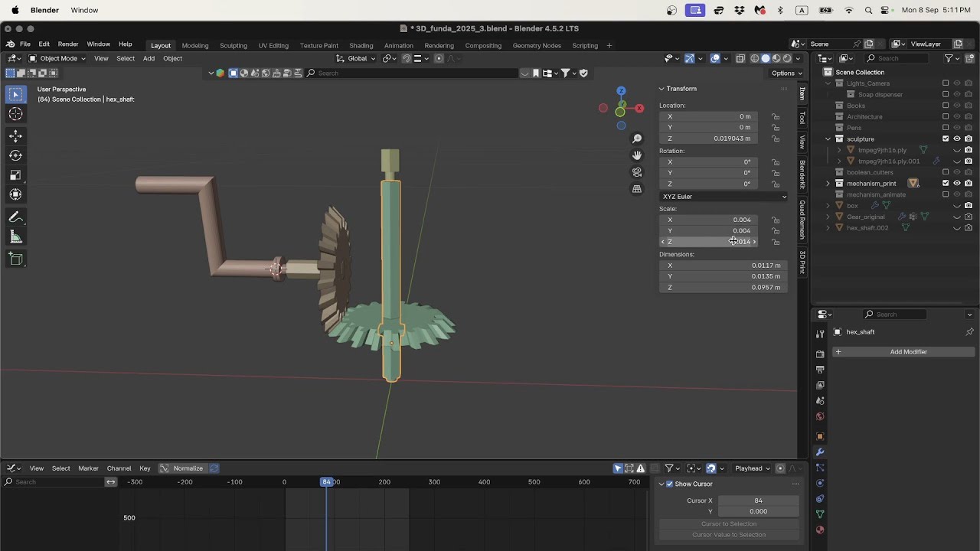Switch to the Modeling workspace tab

(x=195, y=45)
